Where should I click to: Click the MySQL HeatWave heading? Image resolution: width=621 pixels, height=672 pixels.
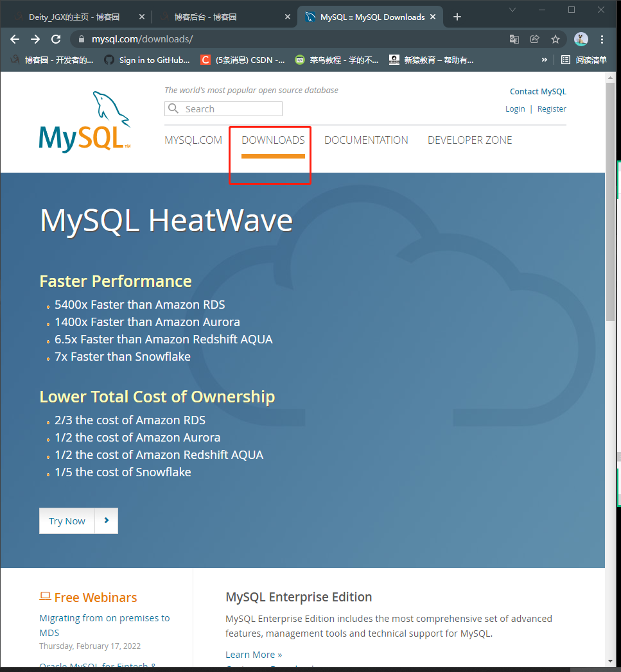click(166, 220)
